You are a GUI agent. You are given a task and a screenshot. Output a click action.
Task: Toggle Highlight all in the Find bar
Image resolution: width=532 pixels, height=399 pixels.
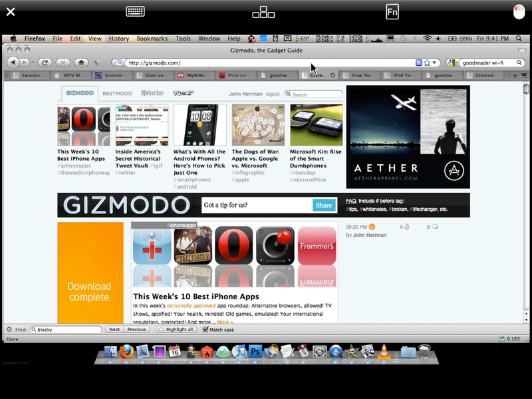tap(176, 329)
